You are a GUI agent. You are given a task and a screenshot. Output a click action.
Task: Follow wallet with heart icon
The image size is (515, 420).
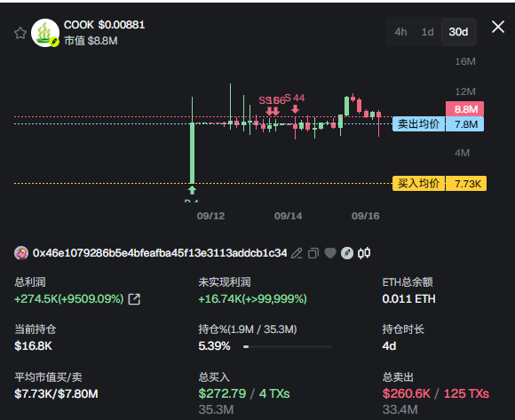tap(330, 253)
